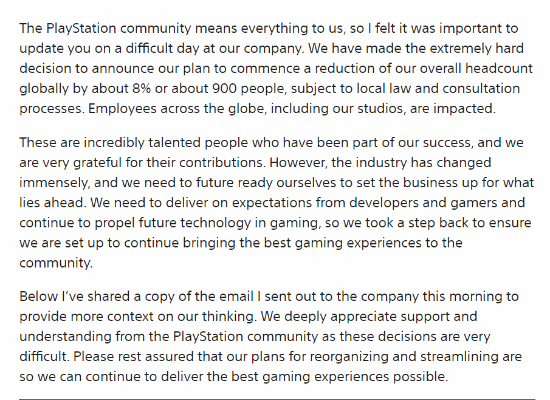Click the phrase "the industry has changed"
The height and width of the screenshot is (400, 550).
411,163
